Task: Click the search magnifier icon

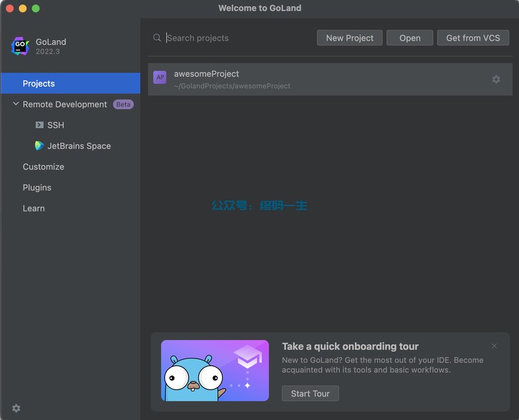Action: click(157, 38)
